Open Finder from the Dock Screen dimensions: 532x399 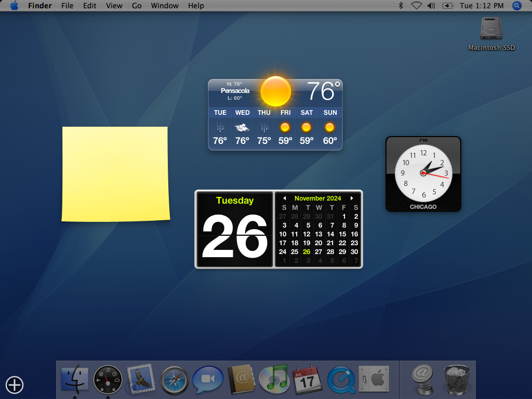click(x=75, y=379)
